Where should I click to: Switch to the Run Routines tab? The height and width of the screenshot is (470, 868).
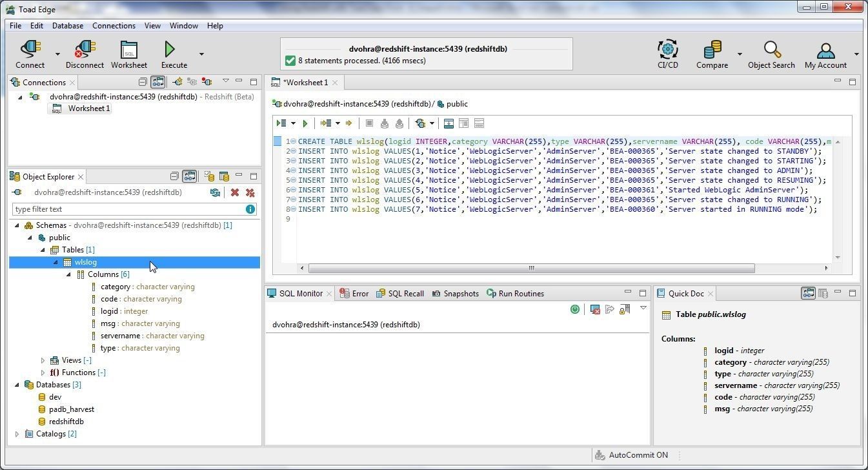pos(515,293)
